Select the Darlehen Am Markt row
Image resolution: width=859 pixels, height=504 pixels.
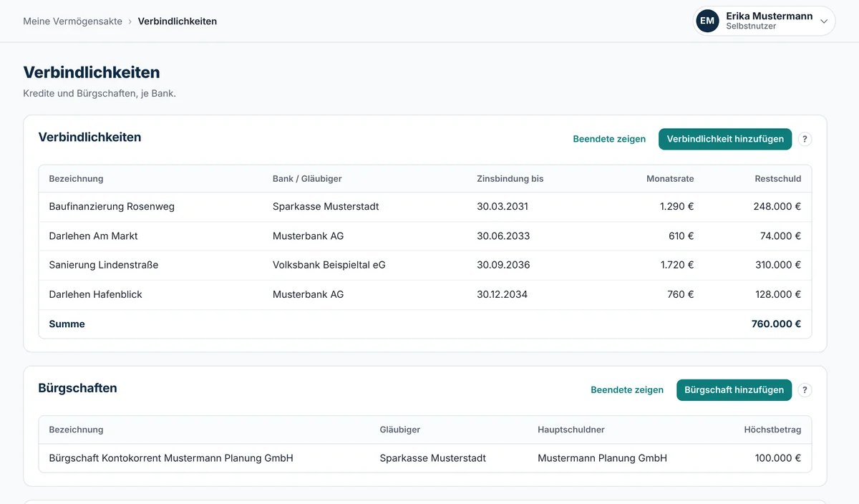pyautogui.click(x=425, y=236)
